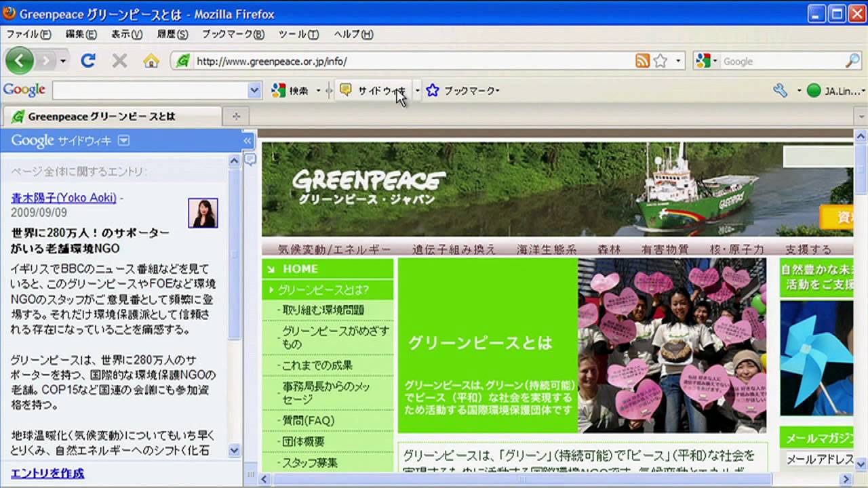Open the サイドウィキ button dropdown arrow

(417, 90)
